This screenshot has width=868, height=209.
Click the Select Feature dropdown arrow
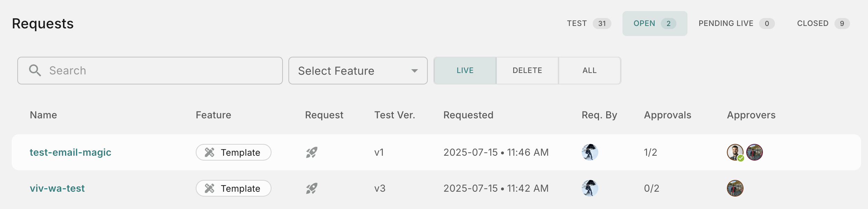click(414, 71)
